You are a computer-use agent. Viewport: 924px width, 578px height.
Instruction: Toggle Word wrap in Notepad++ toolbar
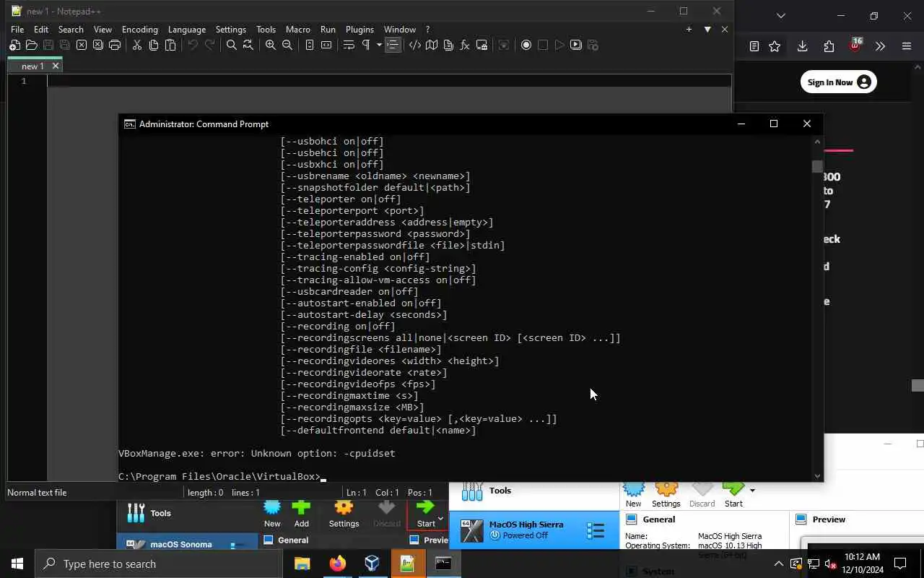[349, 45]
